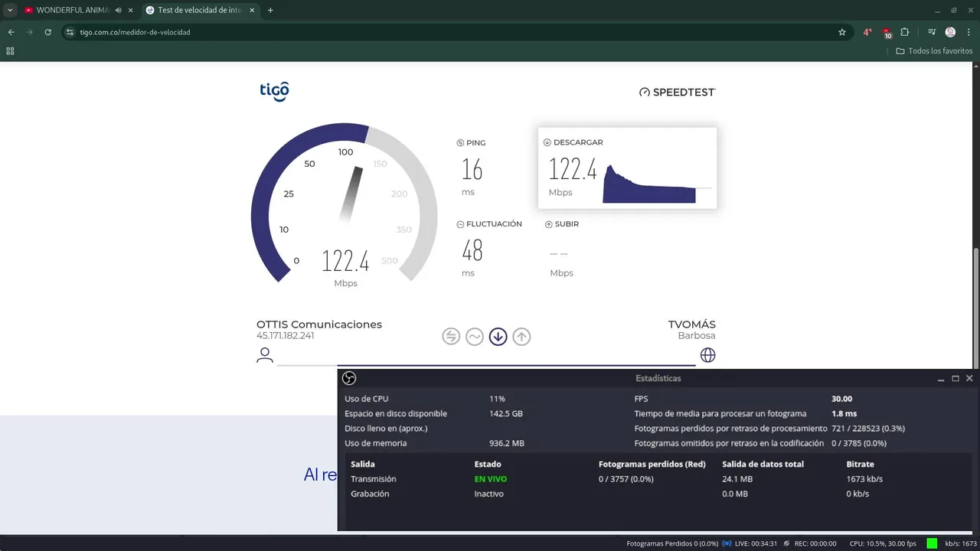980x551 pixels.
Task: Click the Transmisión row label
Action: click(373, 479)
